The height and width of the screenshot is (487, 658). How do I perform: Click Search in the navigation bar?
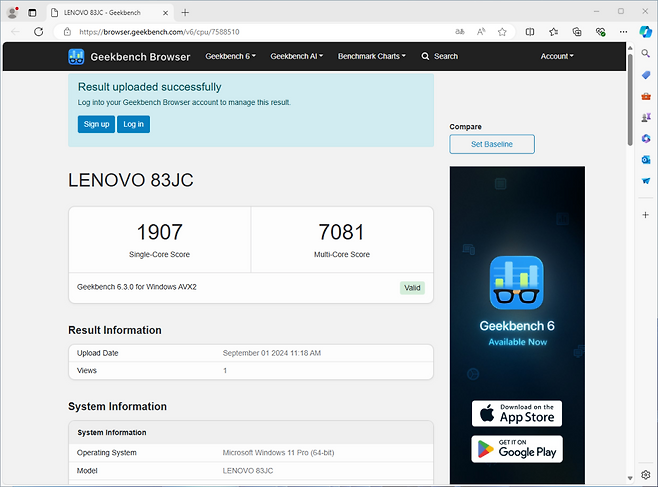tap(440, 56)
